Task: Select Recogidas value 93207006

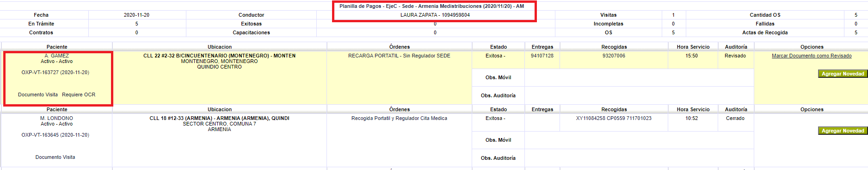Action: (614, 56)
